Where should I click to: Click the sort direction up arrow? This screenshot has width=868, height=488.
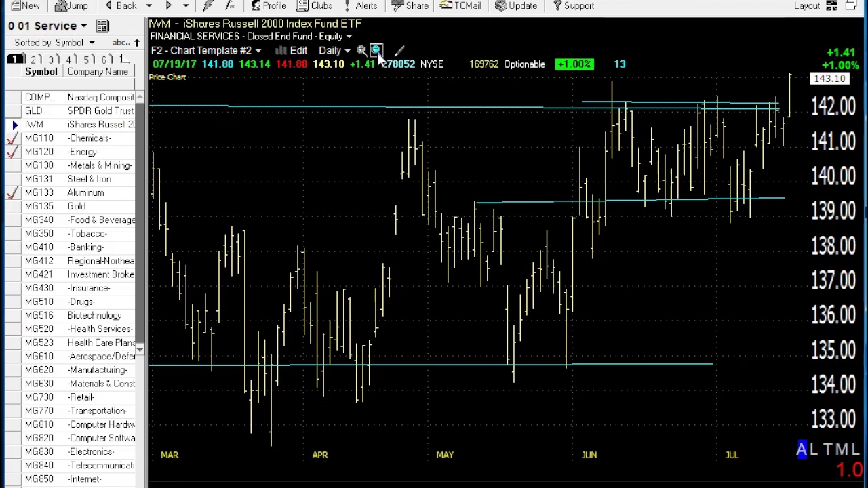(x=136, y=43)
